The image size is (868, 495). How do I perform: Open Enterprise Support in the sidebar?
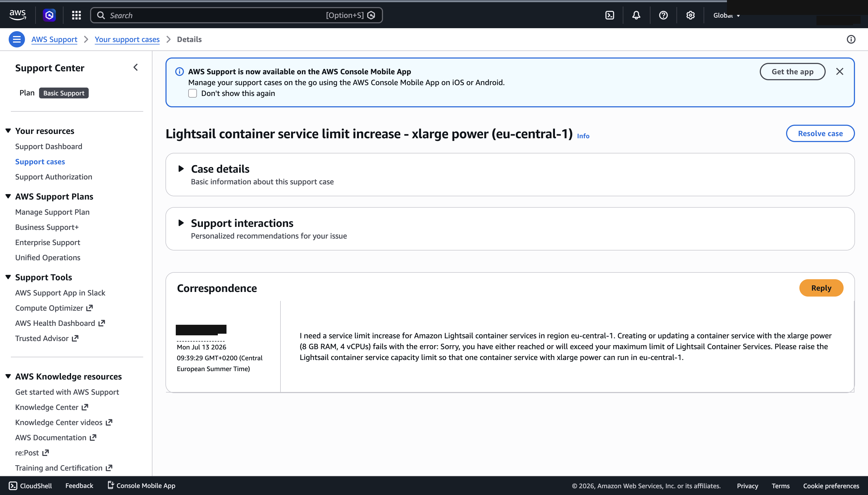click(48, 242)
